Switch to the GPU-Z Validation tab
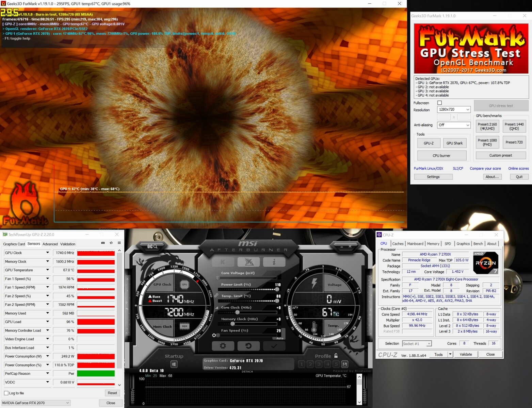 click(x=68, y=244)
